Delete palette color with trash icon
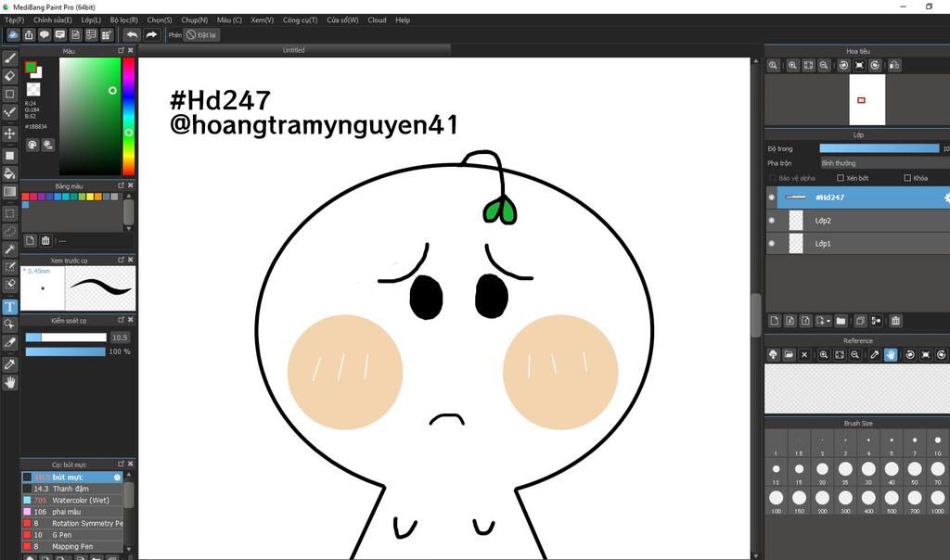The image size is (950, 560). [x=45, y=240]
